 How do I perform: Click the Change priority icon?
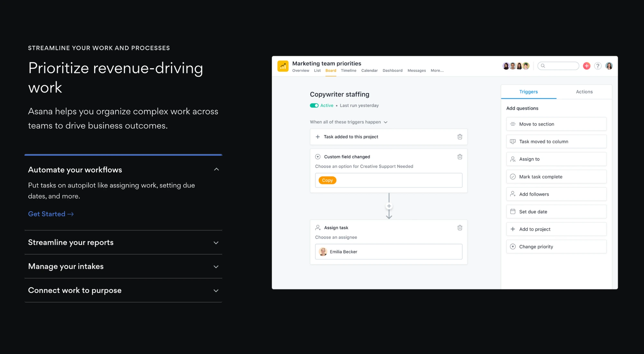513,247
